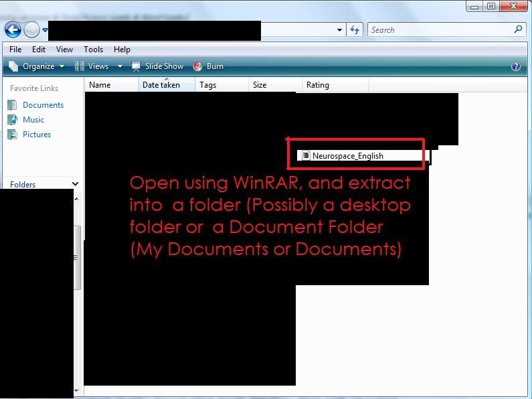Viewport: 532px width, 399px height.
Task: Click the Forward navigation arrow button
Action: click(x=31, y=29)
